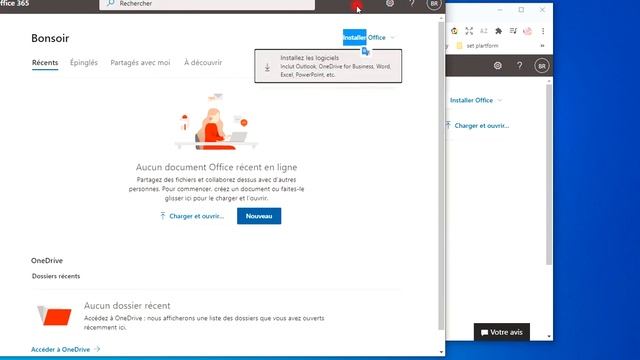640x360 pixels.
Task: Minimize the background browser window
Action: tap(500, 10)
